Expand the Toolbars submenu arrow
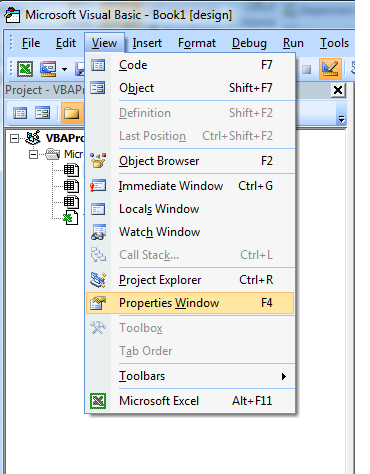Screen dimensions: 370x474 click(284, 376)
